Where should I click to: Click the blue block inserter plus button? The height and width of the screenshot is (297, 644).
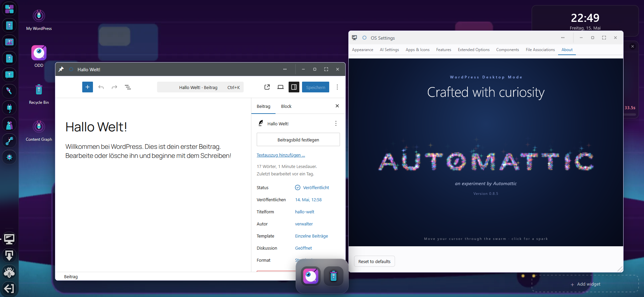[88, 87]
